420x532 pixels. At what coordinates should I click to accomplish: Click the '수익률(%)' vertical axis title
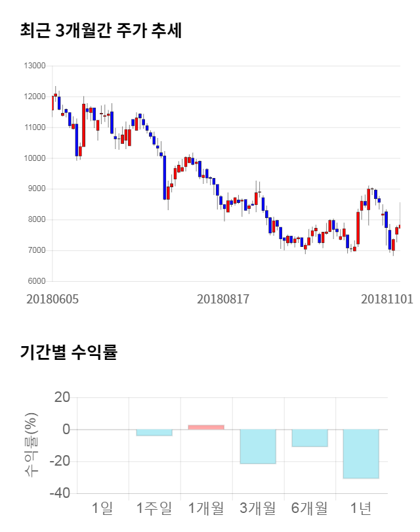click(31, 445)
